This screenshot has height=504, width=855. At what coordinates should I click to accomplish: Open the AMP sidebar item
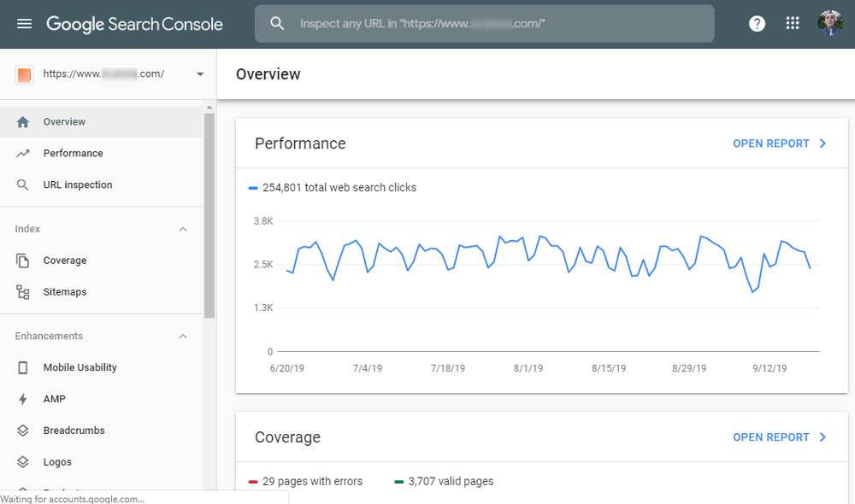point(102,400)
